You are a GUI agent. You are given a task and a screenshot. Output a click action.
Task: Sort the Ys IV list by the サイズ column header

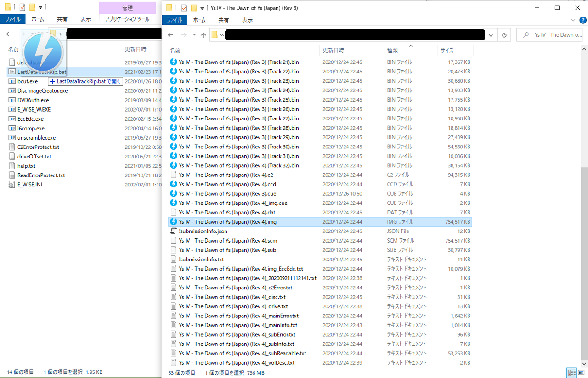coord(455,50)
